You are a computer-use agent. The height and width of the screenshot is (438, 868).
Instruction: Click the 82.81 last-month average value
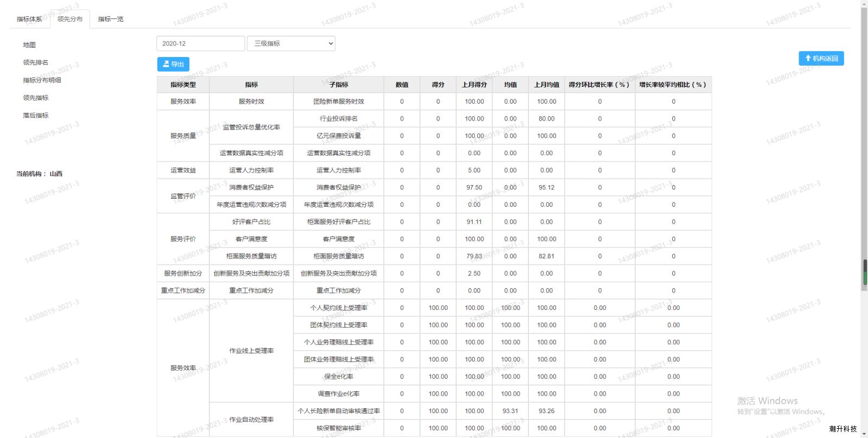tap(546, 256)
